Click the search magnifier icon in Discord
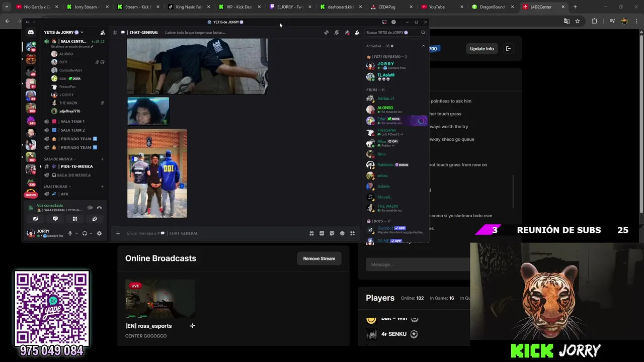The width and height of the screenshot is (644, 362). 423,32
